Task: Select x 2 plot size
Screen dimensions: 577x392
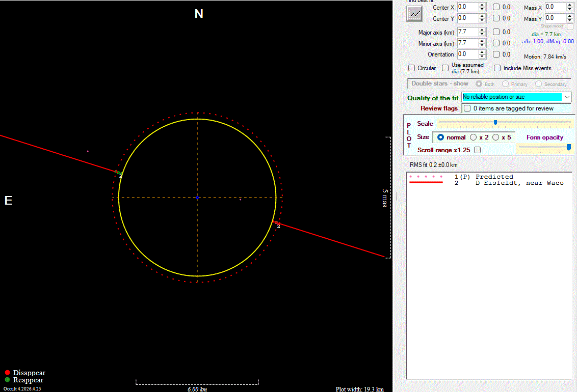Action: click(473, 137)
